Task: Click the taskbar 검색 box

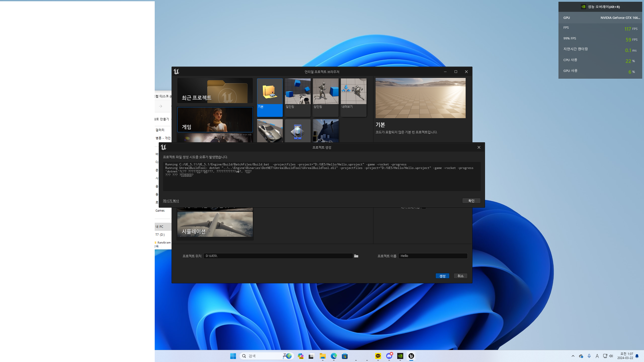Action: point(267,356)
